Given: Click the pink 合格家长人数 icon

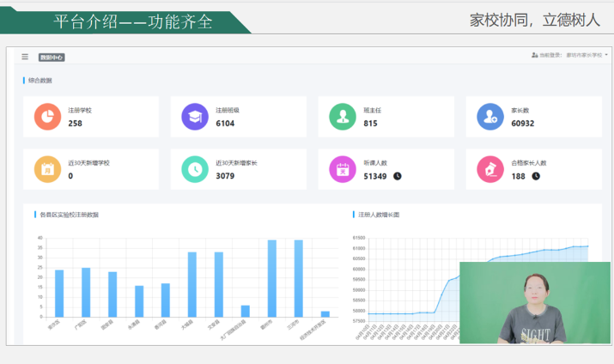Looking at the screenshot, I should pyautogui.click(x=490, y=169).
